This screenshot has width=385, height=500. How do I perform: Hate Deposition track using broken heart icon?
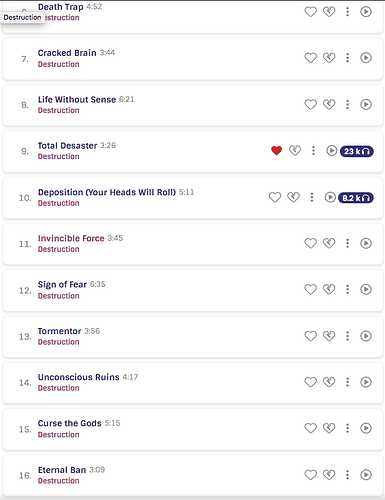(x=293, y=197)
